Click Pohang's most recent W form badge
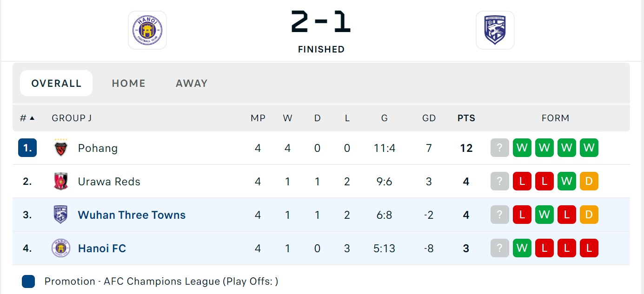The height and width of the screenshot is (294, 644). (522, 148)
